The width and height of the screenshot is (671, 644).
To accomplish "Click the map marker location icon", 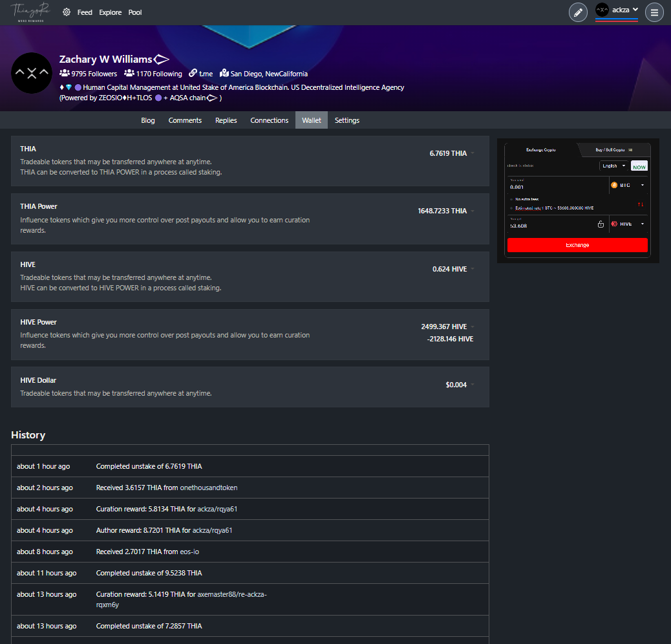I will point(224,73).
